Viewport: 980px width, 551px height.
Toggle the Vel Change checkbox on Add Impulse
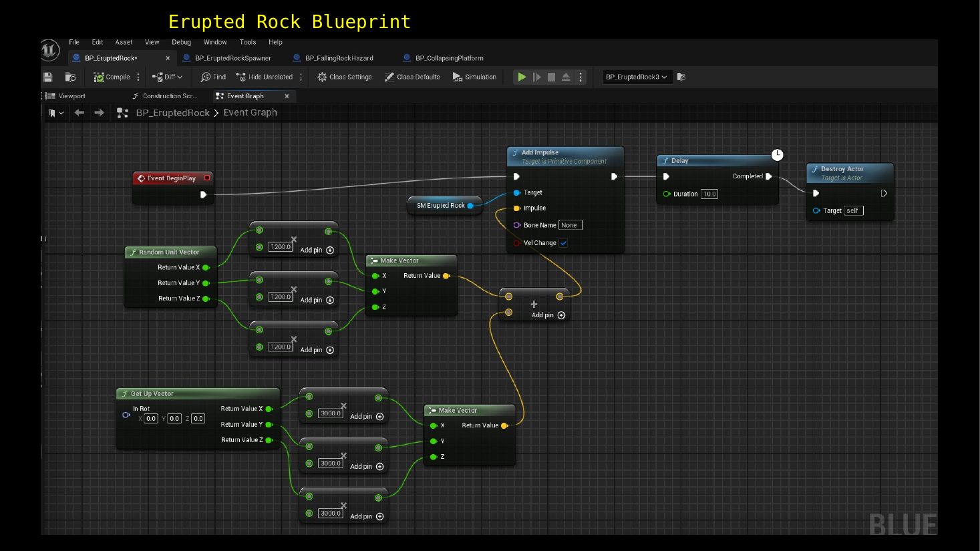563,243
